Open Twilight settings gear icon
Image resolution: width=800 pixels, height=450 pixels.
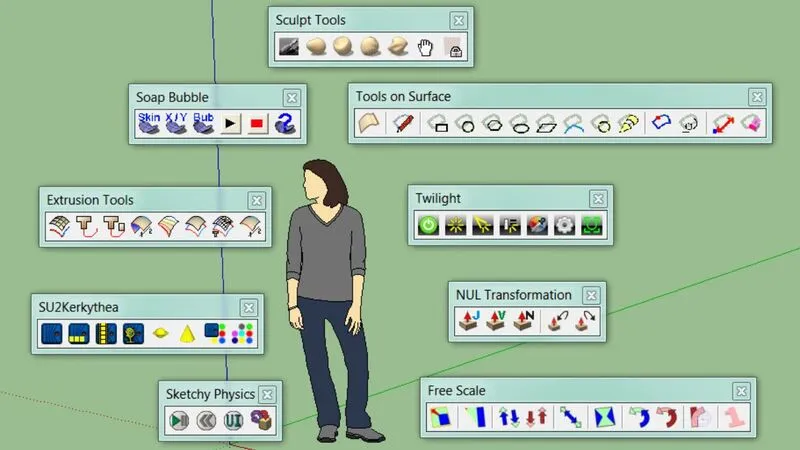[564, 225]
